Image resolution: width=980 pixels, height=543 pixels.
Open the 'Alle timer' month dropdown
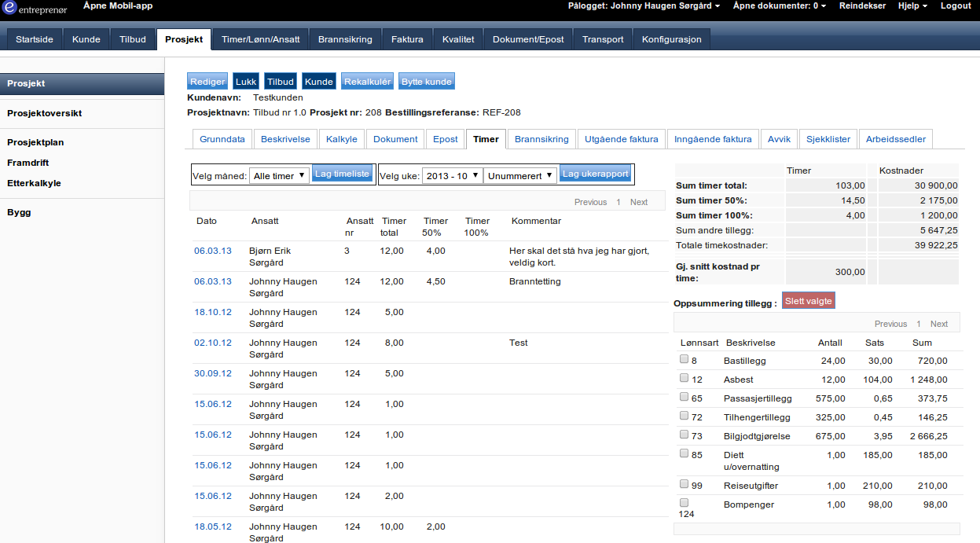pos(279,176)
